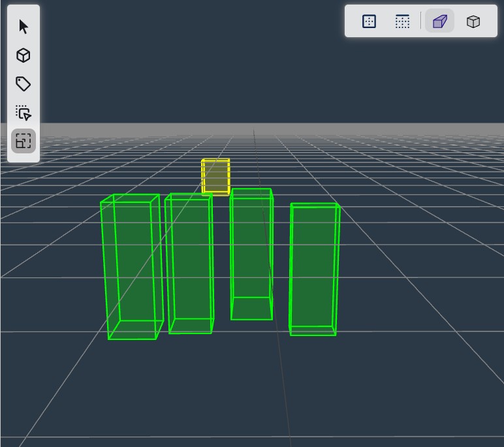Toggle the square dotted grid view
The height and width of the screenshot is (447, 504).
click(x=369, y=22)
